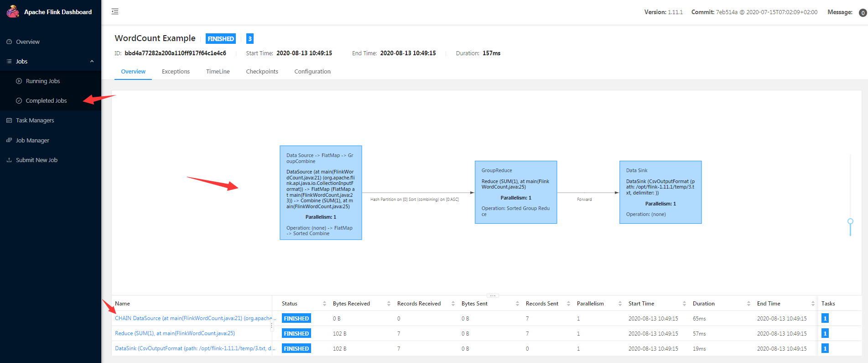
Task: Click the Job Manager build icon
Action: click(9, 140)
